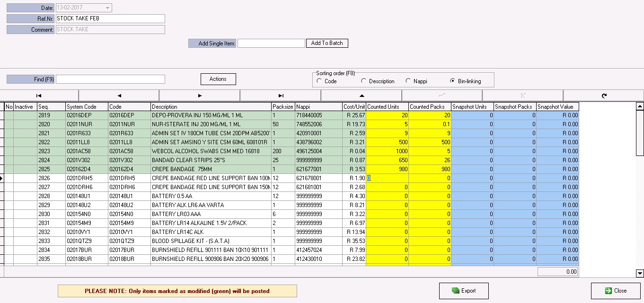Click Cost/Unit cell R 25.67

click(354, 115)
